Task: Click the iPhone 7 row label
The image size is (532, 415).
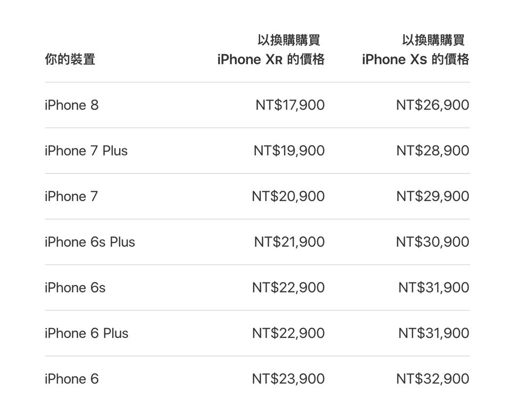Action: [x=71, y=196]
